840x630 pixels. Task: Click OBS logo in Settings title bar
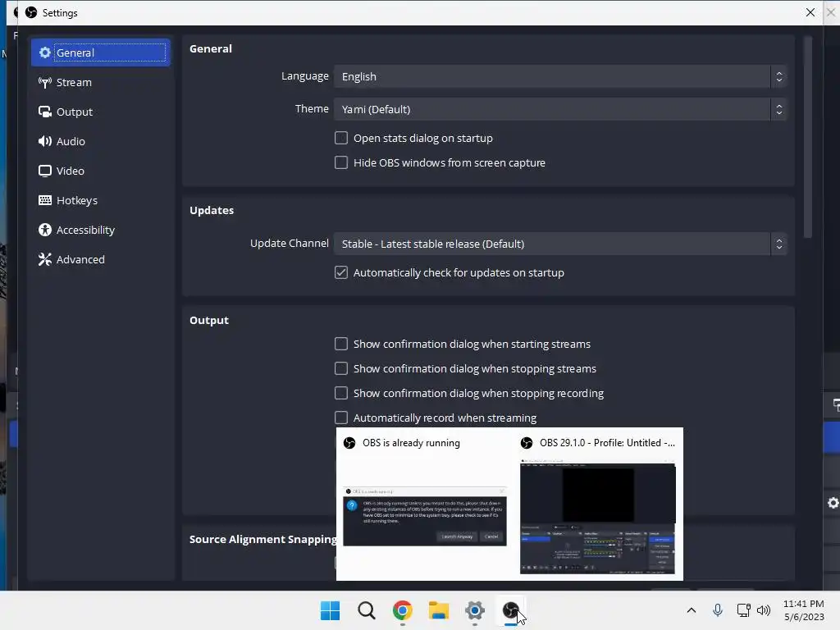click(31, 12)
